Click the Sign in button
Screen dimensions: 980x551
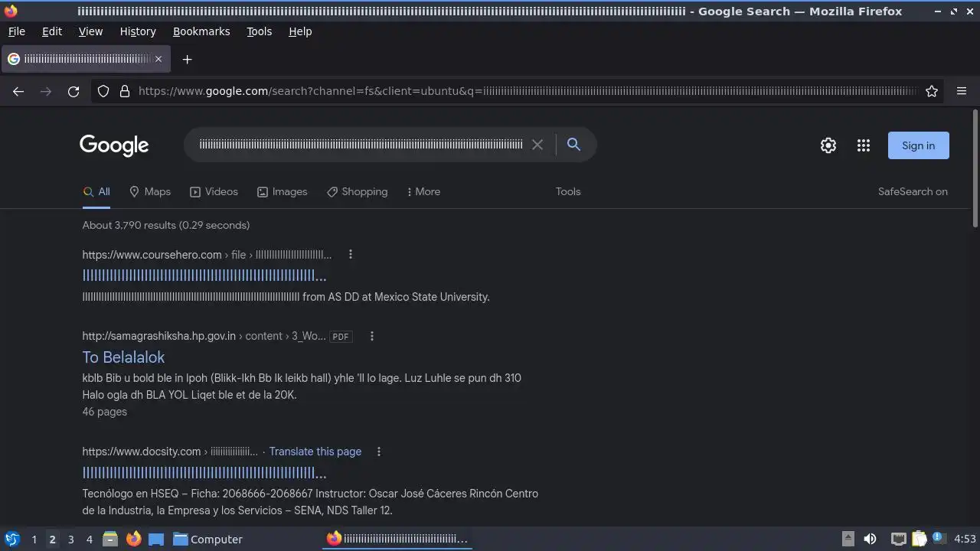point(918,145)
